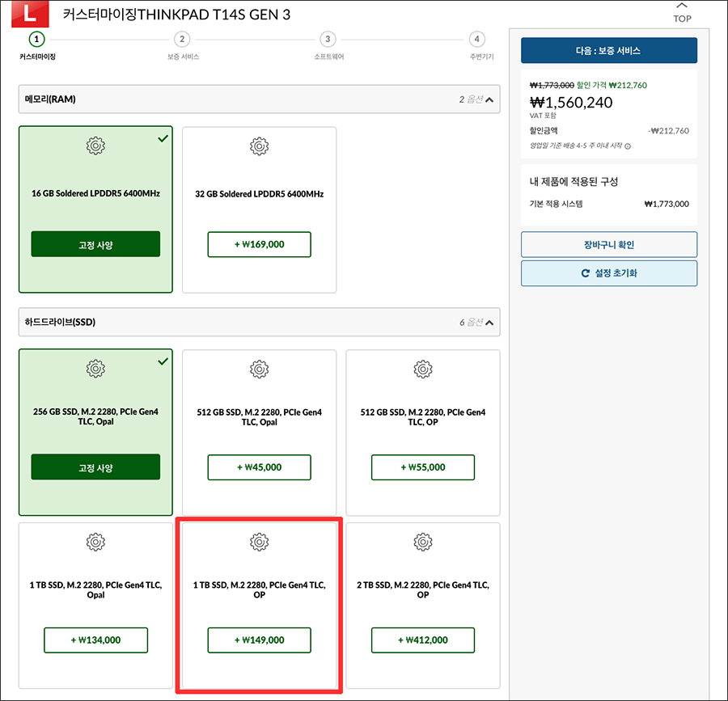Click the TOP arrow to return upward
Screen dimensions: 728x701
click(682, 12)
